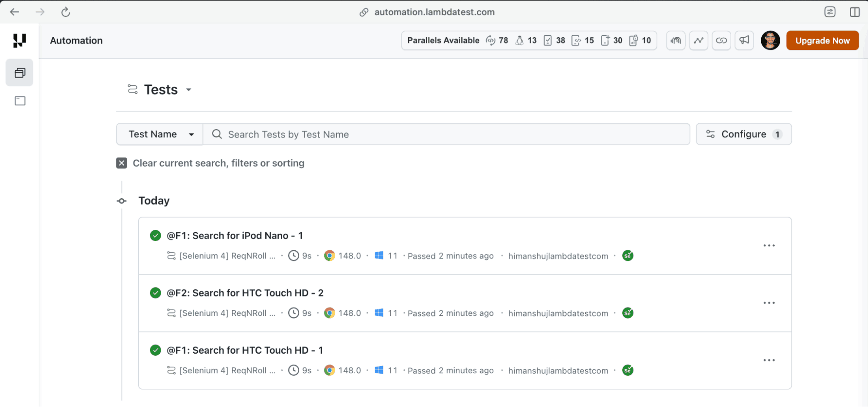Click the green passed check on F2 test

tap(155, 293)
